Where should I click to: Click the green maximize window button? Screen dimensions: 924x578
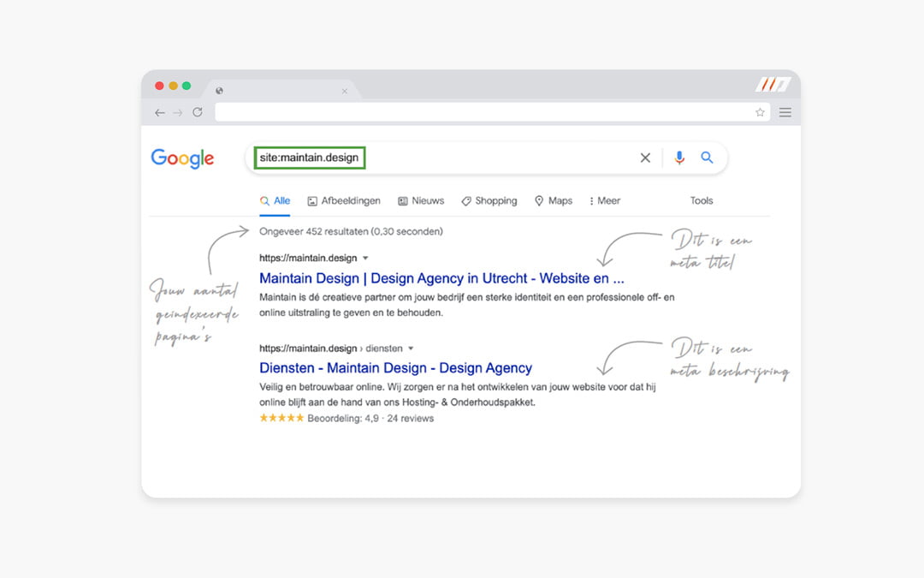pos(187,86)
